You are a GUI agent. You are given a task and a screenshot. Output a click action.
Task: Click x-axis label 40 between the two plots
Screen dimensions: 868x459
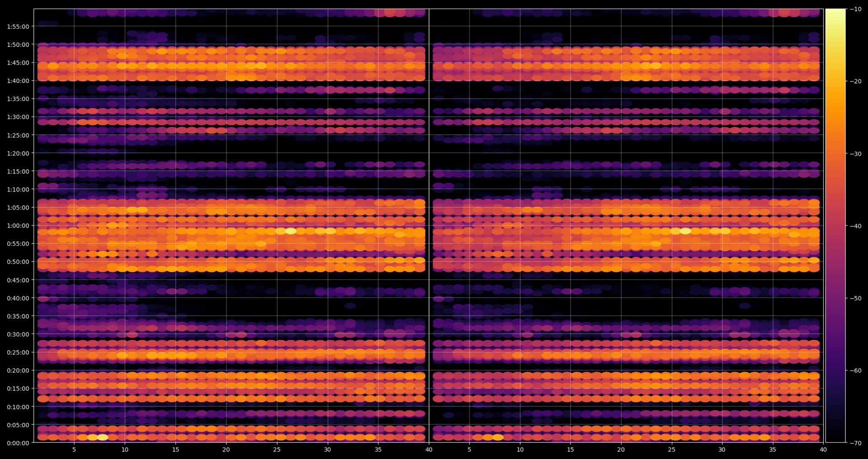click(x=429, y=450)
